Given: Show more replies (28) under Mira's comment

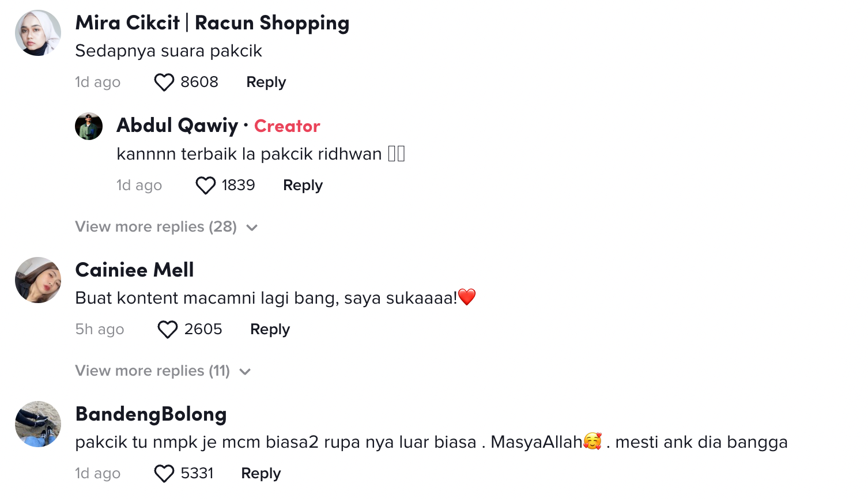Looking at the screenshot, I should (156, 227).
